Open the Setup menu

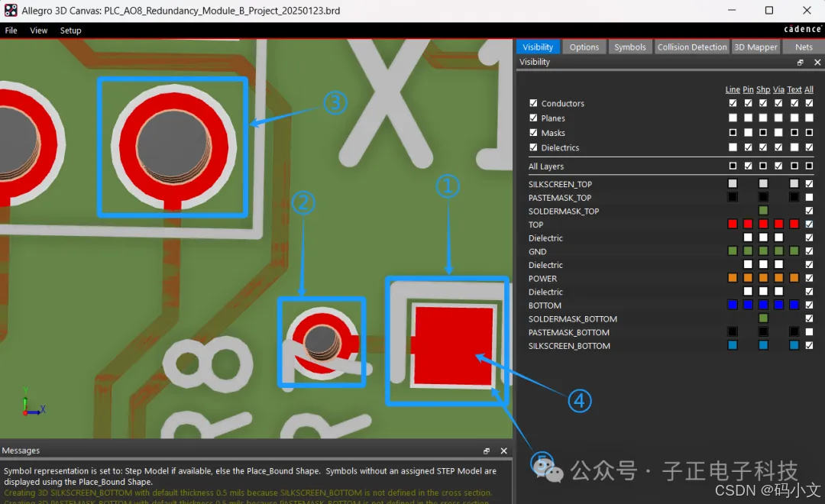pyautogui.click(x=70, y=31)
